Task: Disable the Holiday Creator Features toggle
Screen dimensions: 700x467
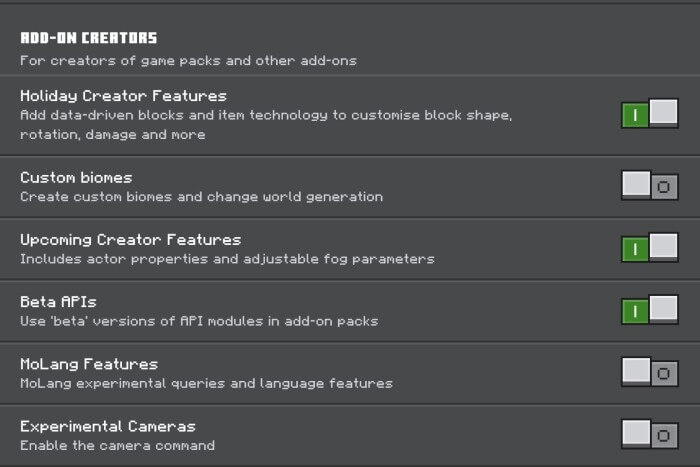Action: point(650,114)
